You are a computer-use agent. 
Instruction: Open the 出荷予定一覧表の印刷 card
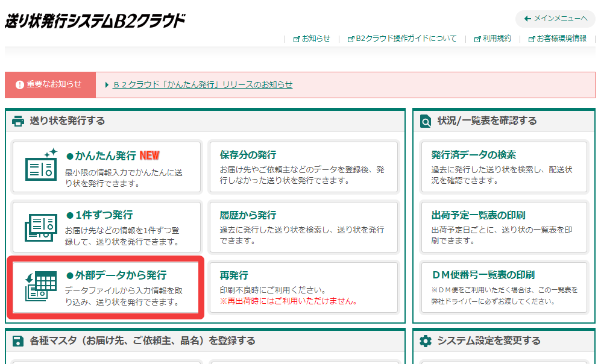pyautogui.click(x=504, y=227)
